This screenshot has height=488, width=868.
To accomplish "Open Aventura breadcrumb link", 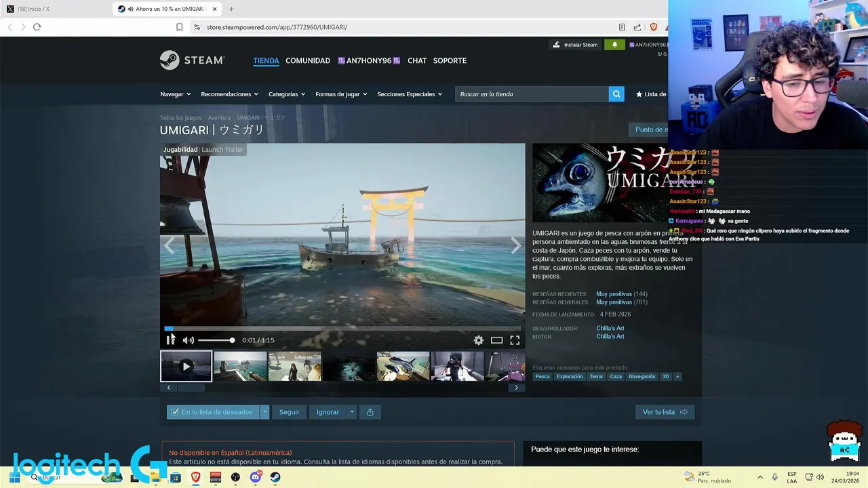I will 219,118.
